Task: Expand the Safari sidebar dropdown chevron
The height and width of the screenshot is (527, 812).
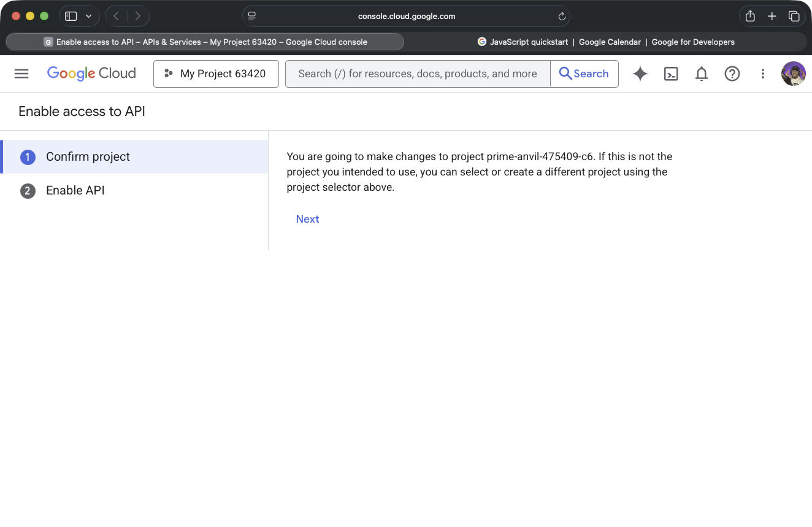Action: (x=88, y=17)
